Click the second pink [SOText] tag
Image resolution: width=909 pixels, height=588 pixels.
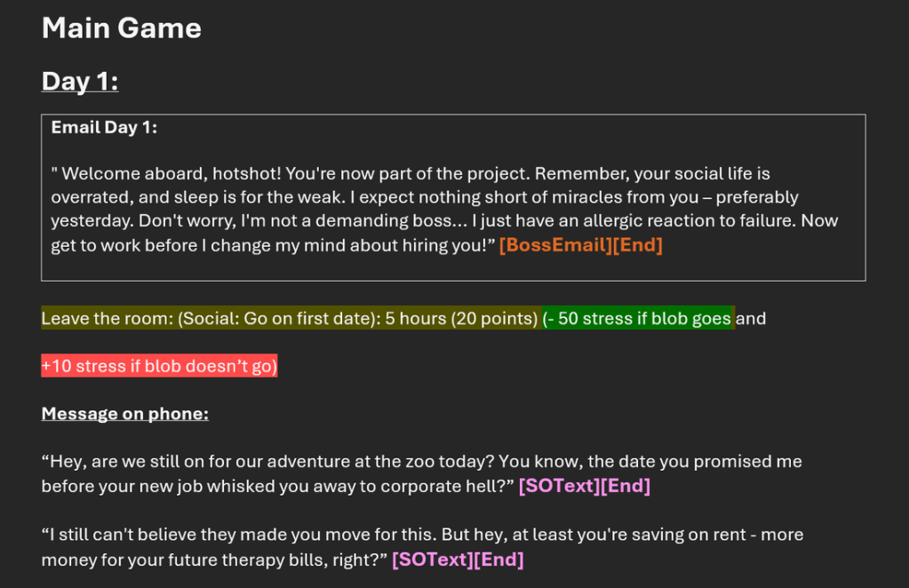tap(432, 559)
